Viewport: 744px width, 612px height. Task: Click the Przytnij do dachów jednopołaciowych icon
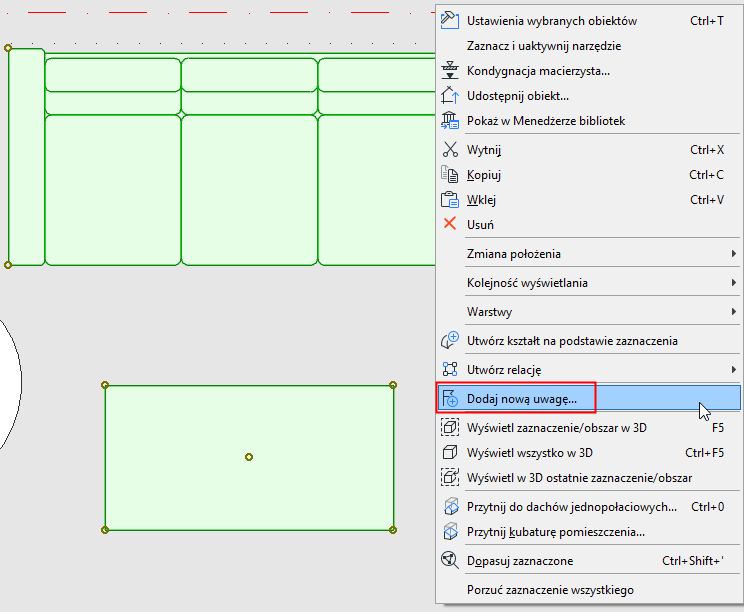point(450,506)
